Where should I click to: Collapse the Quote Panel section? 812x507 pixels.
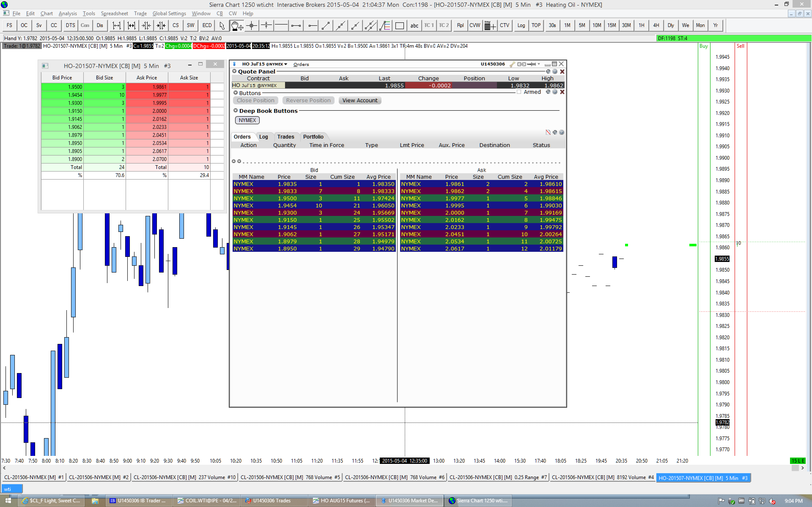coord(235,71)
